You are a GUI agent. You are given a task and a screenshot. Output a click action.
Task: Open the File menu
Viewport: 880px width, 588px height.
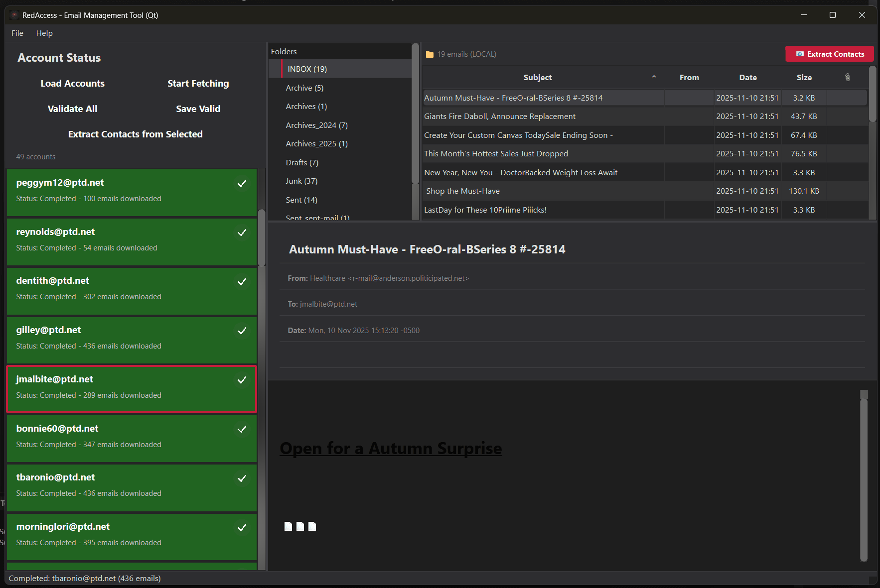coord(17,33)
